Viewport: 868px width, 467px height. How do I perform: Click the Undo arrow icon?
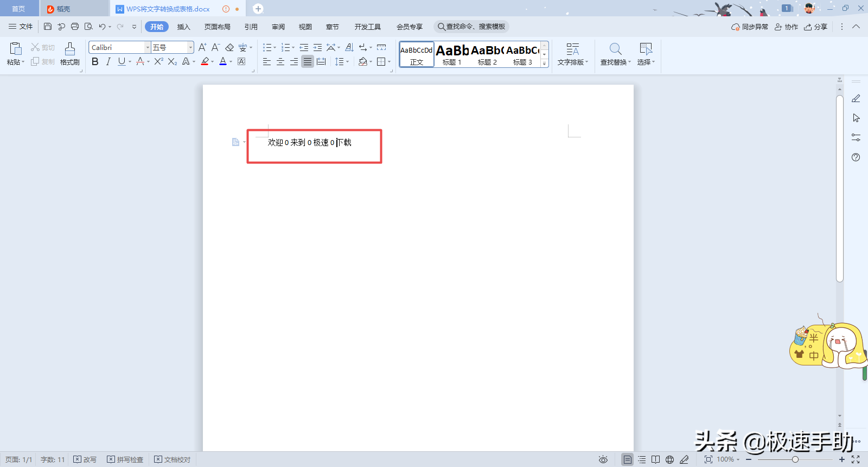click(102, 27)
